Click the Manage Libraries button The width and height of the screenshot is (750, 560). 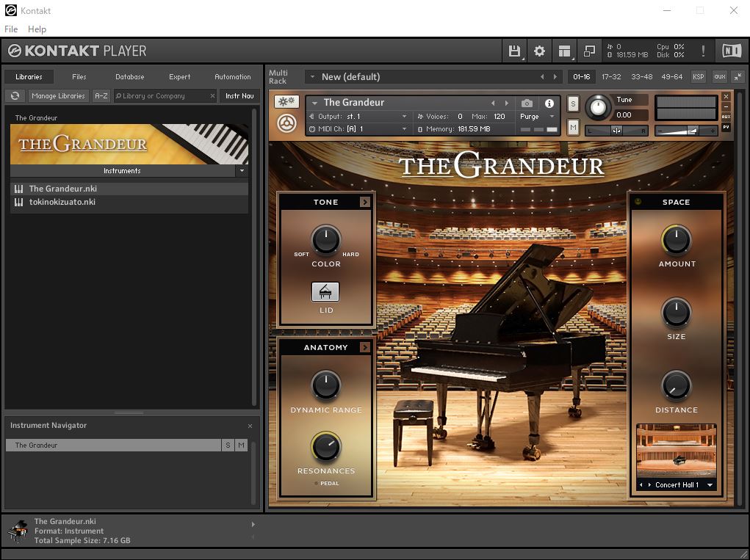(x=58, y=96)
